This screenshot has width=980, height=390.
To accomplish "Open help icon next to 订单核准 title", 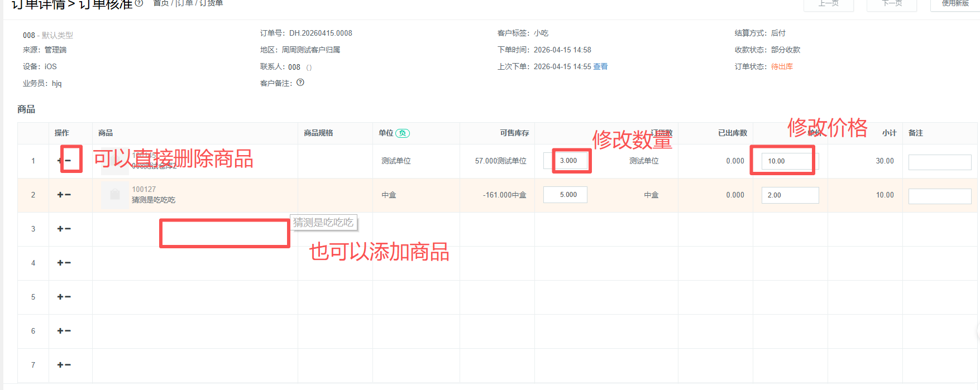I will (x=140, y=3).
